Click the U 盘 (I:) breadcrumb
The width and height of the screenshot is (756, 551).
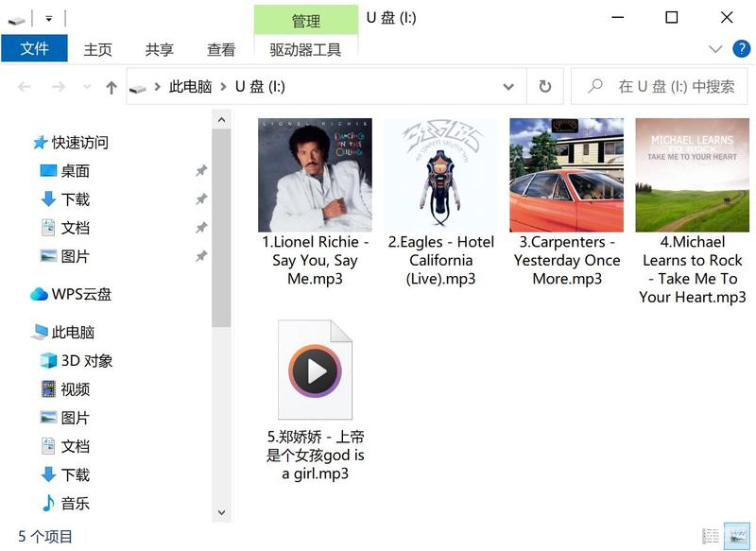[x=260, y=87]
